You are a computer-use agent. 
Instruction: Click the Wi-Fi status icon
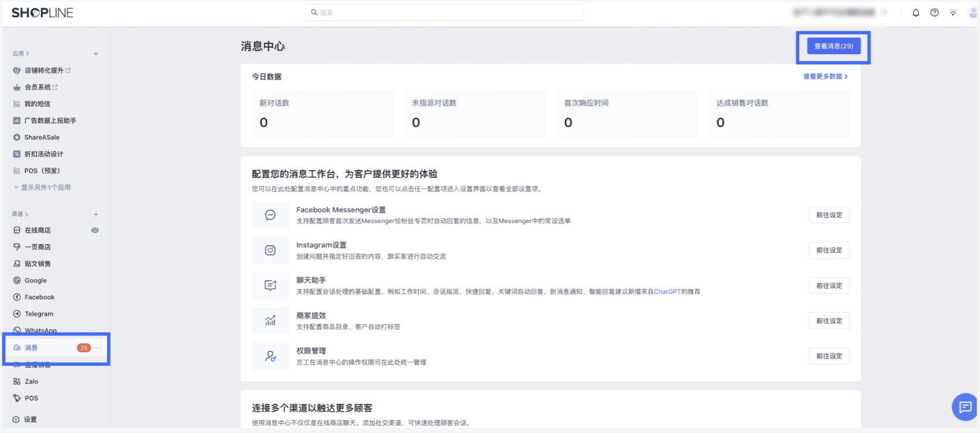pos(953,12)
